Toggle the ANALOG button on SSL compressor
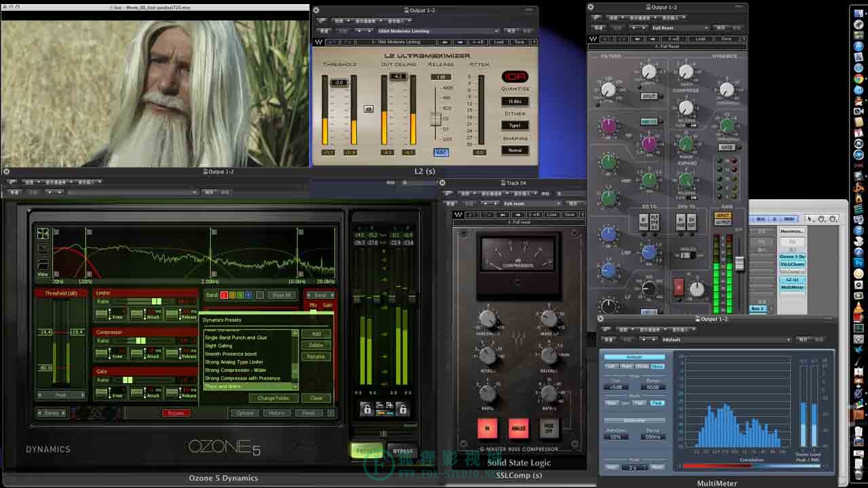 click(519, 428)
